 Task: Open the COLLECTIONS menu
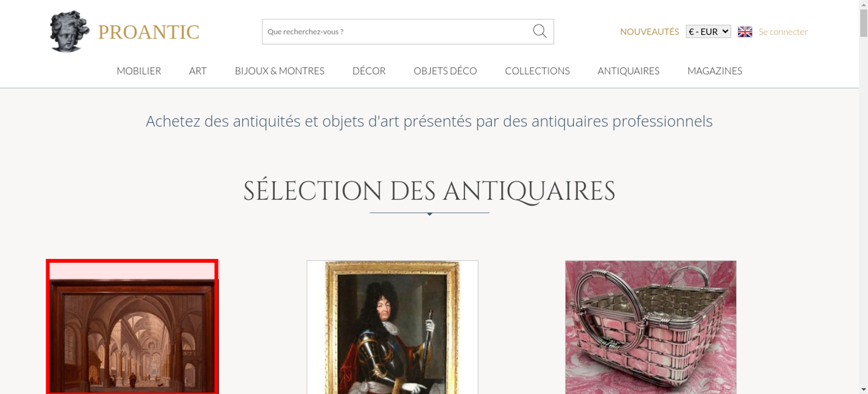click(x=537, y=71)
